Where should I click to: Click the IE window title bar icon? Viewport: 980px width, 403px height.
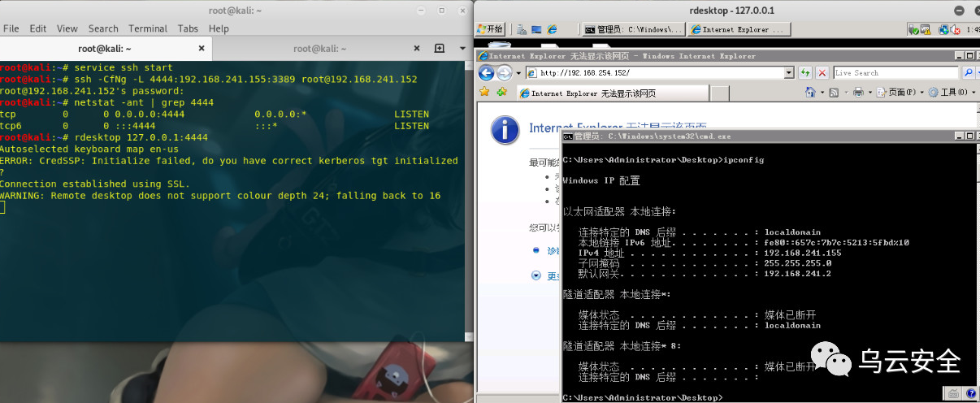pos(483,56)
